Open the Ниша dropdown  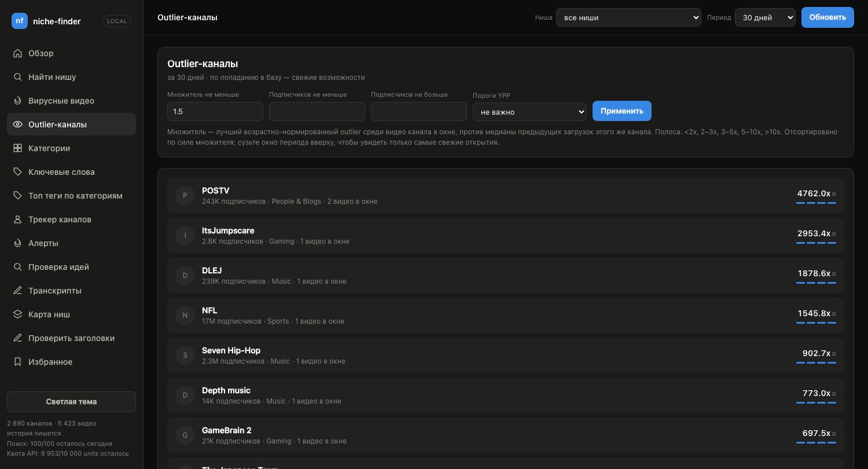click(x=628, y=17)
